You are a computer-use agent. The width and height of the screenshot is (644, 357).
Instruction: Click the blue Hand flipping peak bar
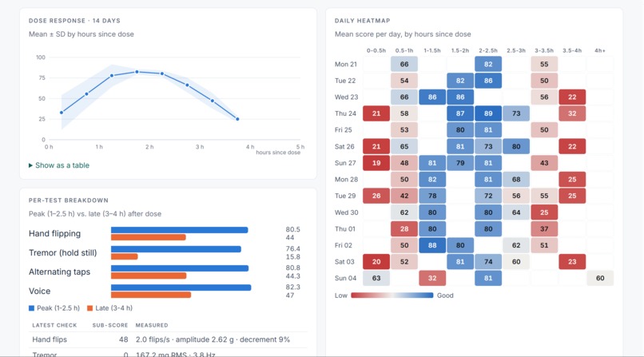coord(180,230)
